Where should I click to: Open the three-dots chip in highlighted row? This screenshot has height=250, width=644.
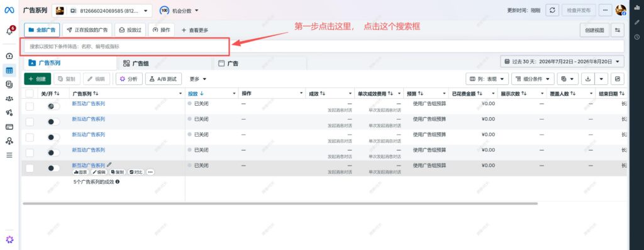coord(150,172)
